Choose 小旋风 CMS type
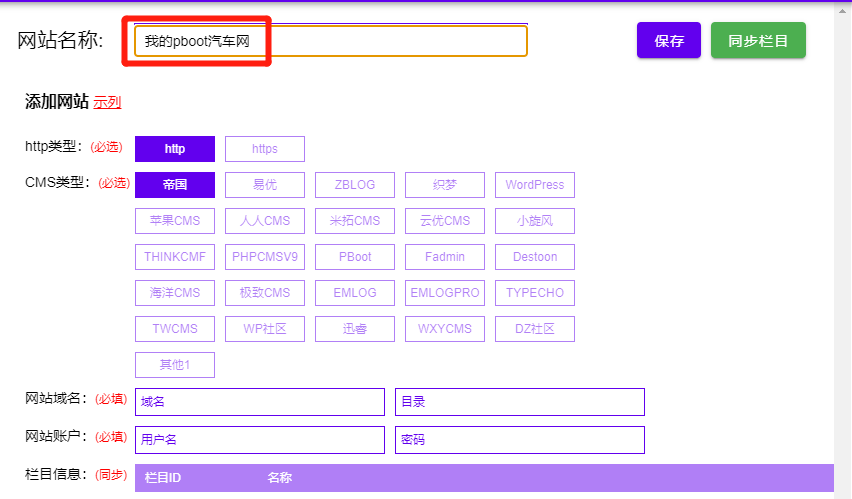 [x=535, y=221]
